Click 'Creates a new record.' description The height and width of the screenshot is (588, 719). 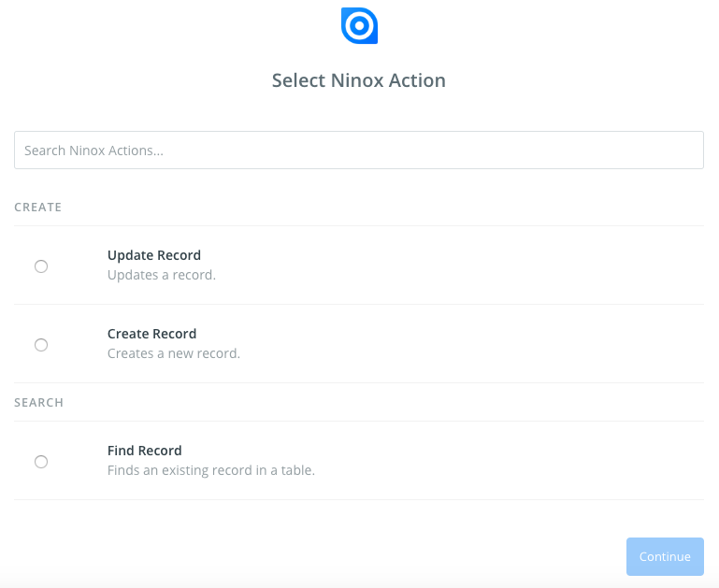[174, 353]
